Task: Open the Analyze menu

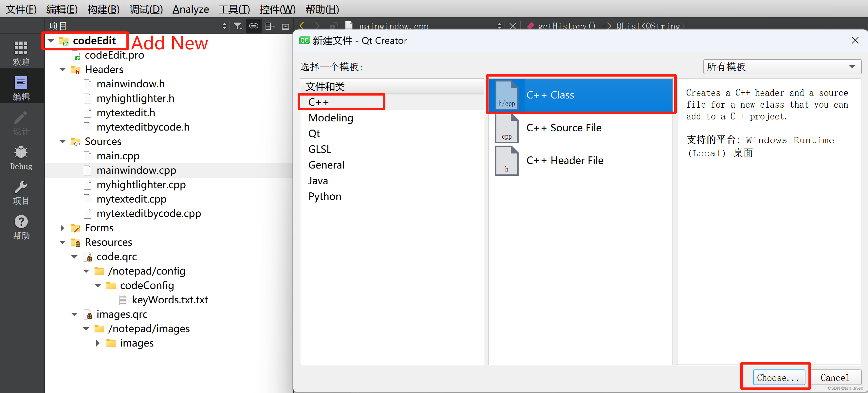Action: click(x=190, y=9)
